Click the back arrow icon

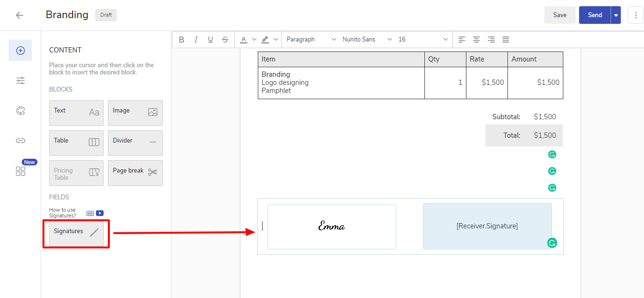point(20,15)
